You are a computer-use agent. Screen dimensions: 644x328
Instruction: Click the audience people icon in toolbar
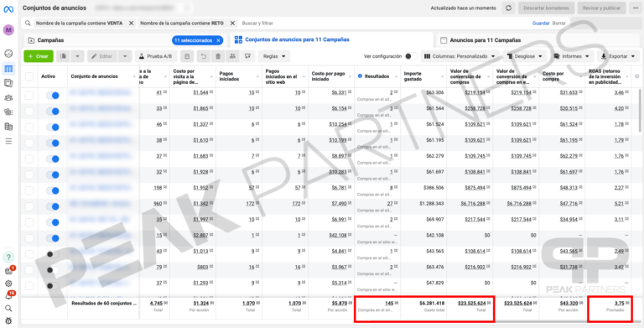[x=233, y=56]
